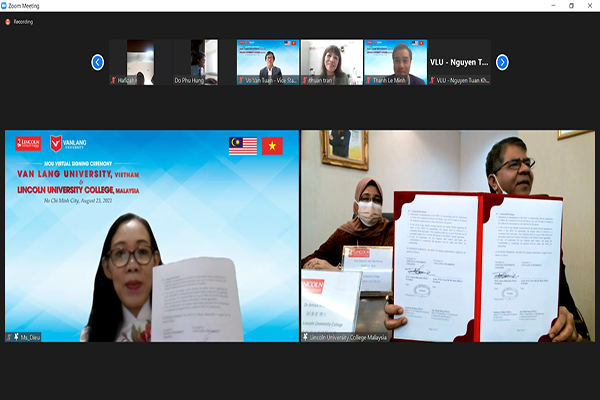The width and height of the screenshot is (600, 400).
Task: Click the VLU - Nguyen Tuan Kh... name label
Action: coord(463,80)
